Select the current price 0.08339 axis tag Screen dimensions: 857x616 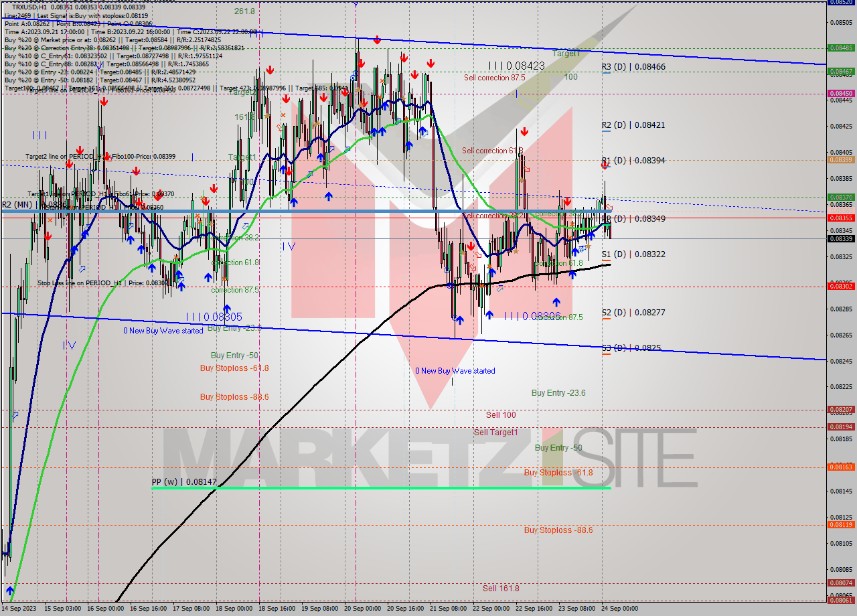(840, 238)
